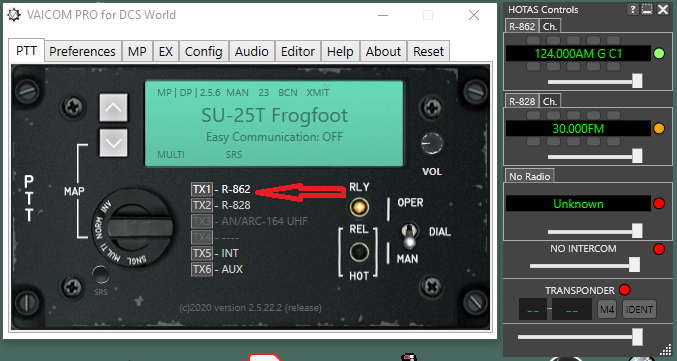Click the 124.000AM G C1 frequency display
Viewport: 677px width, 361px height.
click(x=578, y=54)
